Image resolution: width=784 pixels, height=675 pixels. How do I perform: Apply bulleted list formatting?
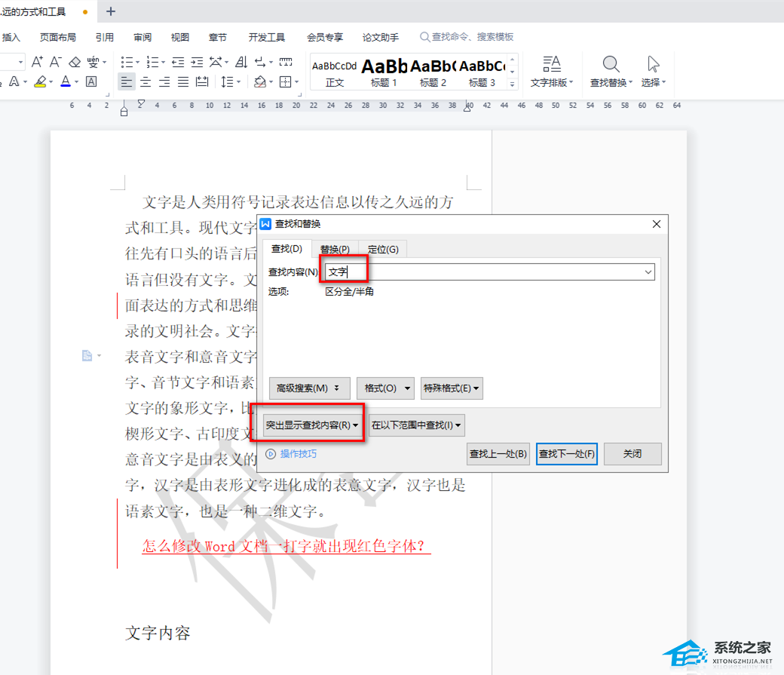point(127,62)
